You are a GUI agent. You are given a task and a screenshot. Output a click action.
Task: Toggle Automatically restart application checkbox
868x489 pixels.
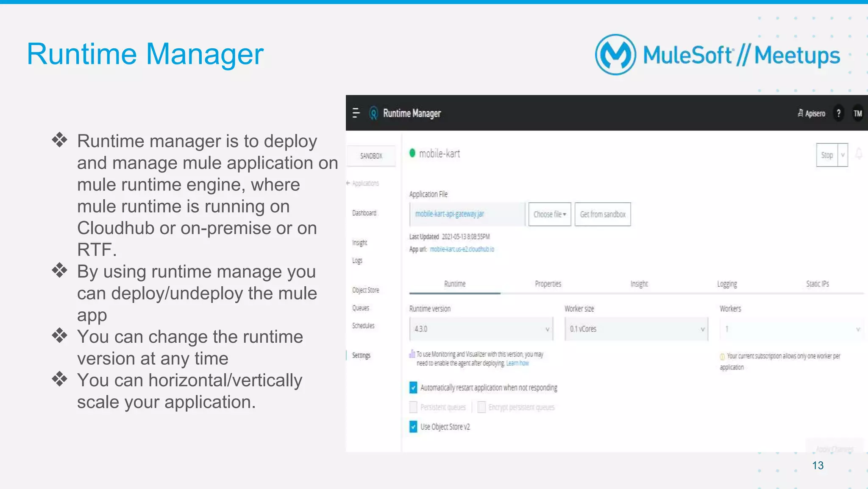[413, 387]
